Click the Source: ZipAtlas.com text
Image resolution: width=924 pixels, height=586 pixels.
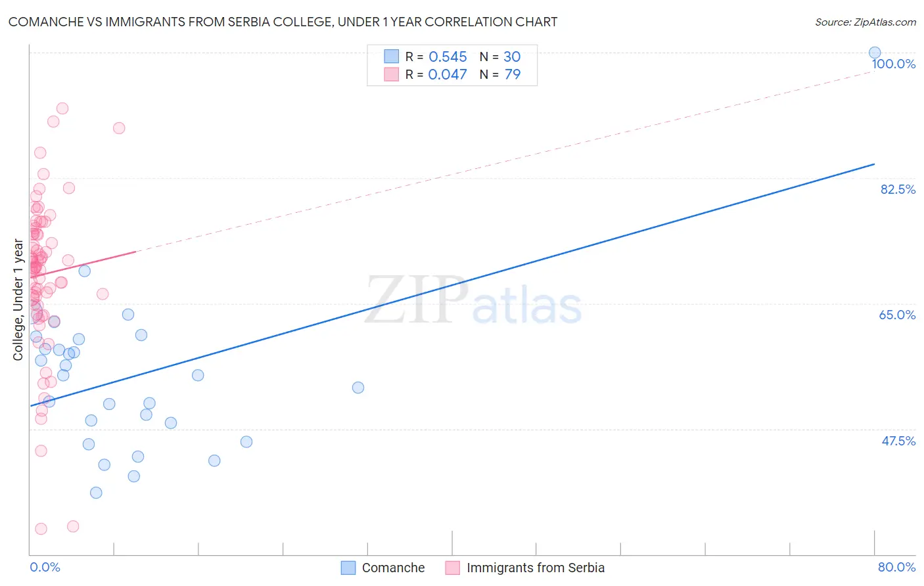(x=866, y=22)
